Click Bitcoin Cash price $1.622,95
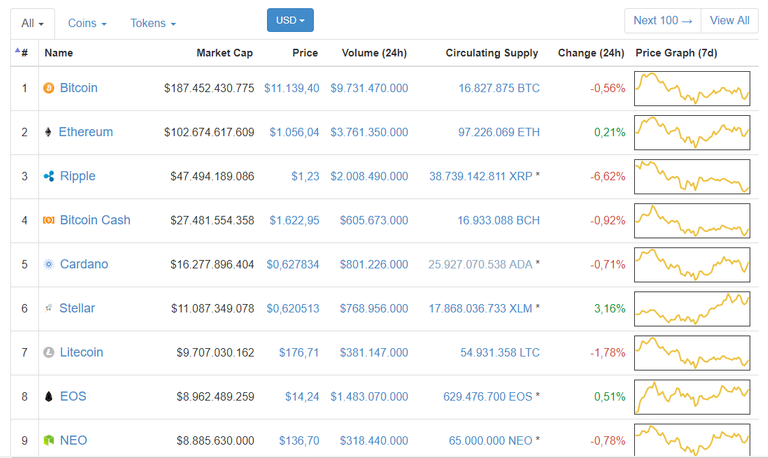The height and width of the screenshot is (458, 768). (294, 220)
